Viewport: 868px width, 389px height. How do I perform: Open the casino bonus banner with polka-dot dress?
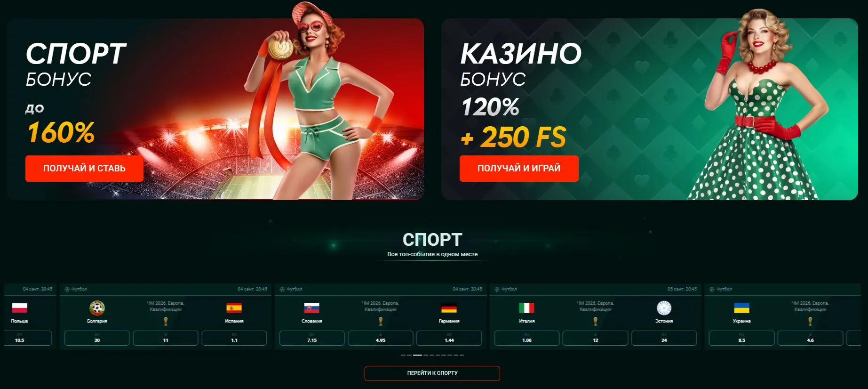[650, 109]
